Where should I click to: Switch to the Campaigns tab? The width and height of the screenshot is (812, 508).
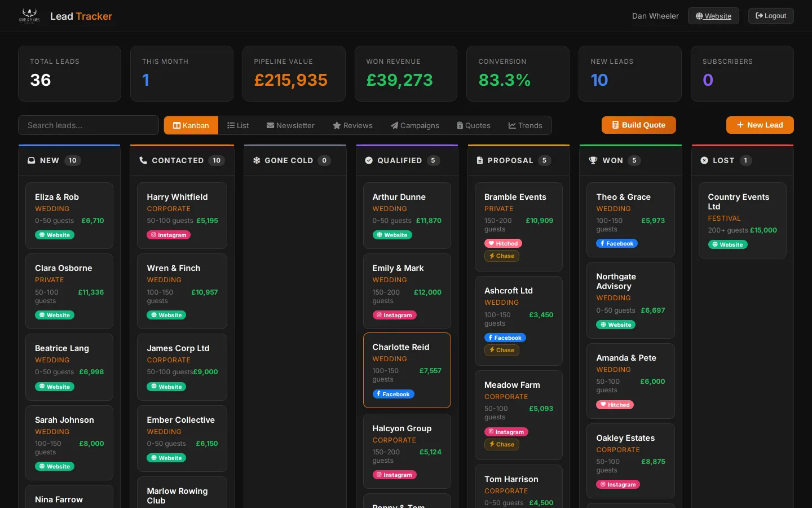coord(415,125)
